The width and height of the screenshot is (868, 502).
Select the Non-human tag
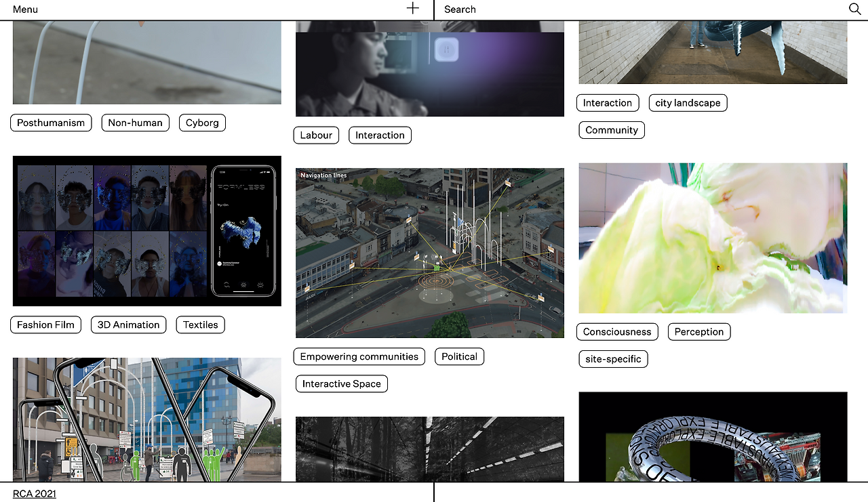point(135,123)
